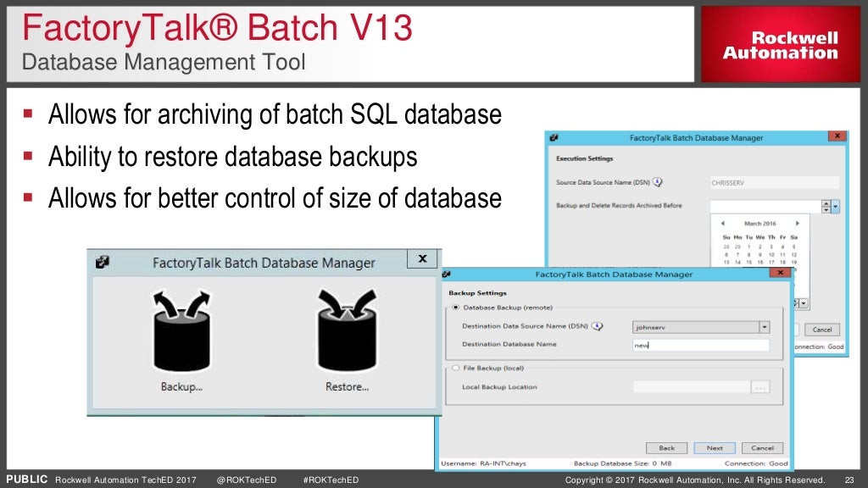
Task: Go to previous month in March 2016 calendar
Action: [722, 224]
